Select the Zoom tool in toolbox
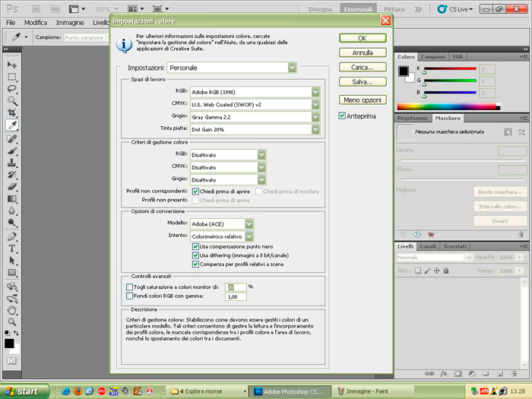 pyautogui.click(x=12, y=321)
